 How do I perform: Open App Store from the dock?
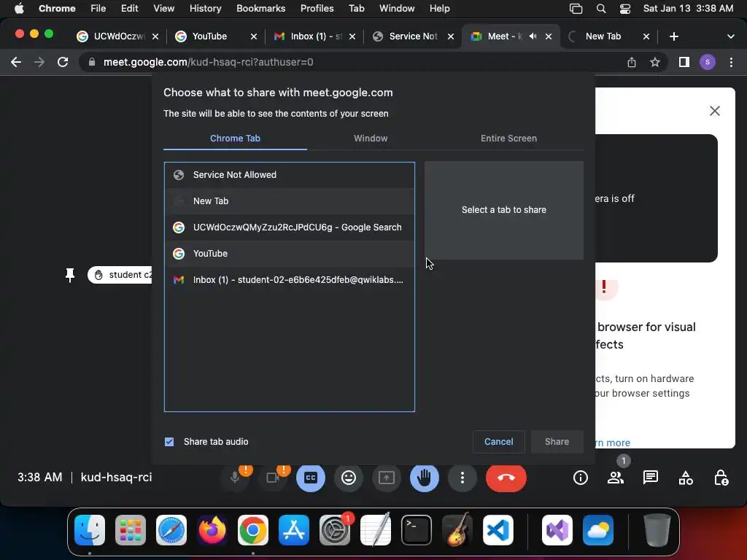294,530
